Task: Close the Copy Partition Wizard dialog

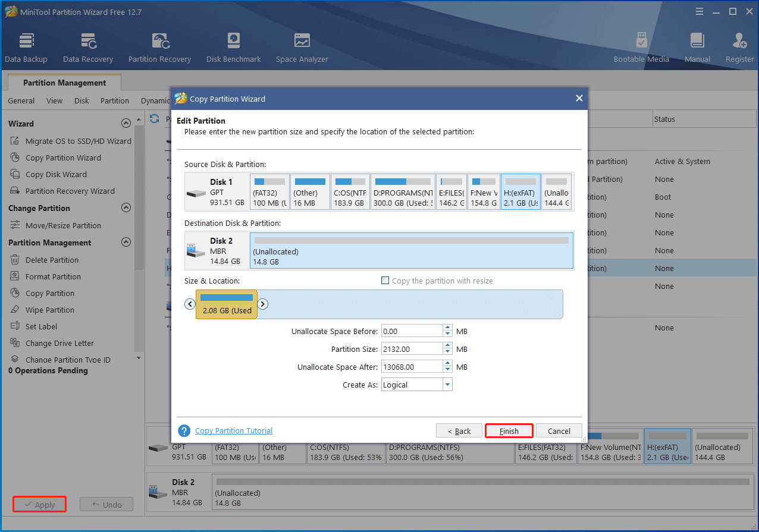Action: pos(579,99)
